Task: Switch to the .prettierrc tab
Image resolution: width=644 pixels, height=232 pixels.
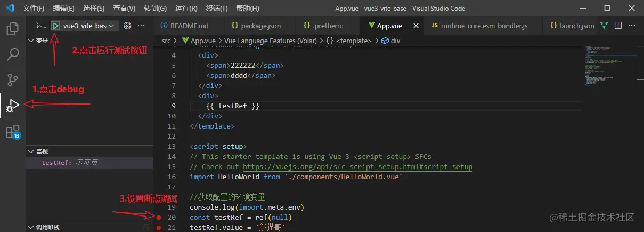Action: click(328, 26)
